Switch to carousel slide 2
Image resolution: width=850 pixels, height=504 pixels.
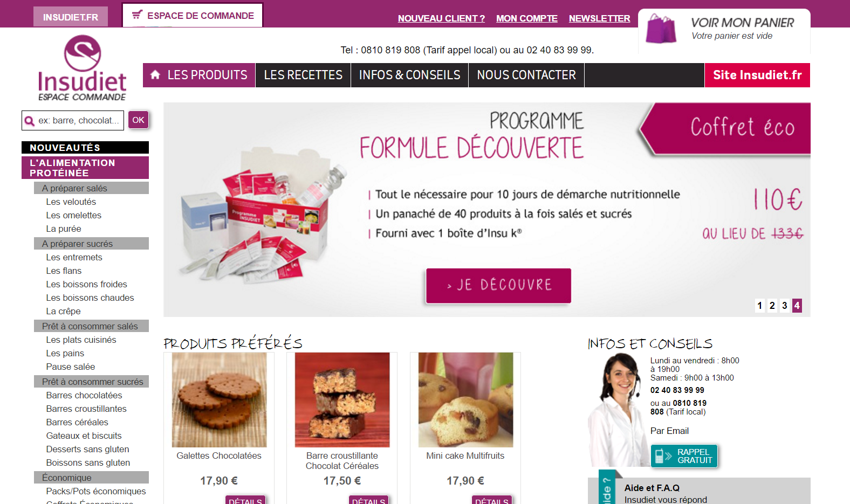(x=772, y=306)
